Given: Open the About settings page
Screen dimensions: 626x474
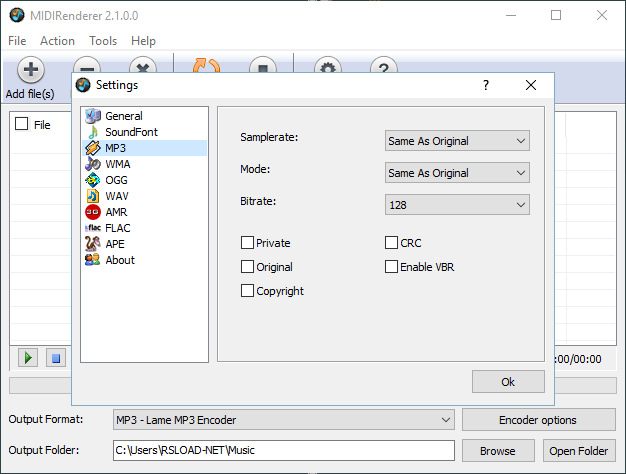Looking at the screenshot, I should click(145, 260).
